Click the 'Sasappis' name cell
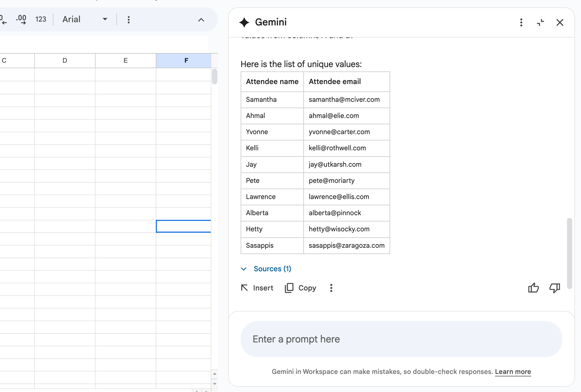Image resolution: width=581 pixels, height=392 pixels. [272, 246]
